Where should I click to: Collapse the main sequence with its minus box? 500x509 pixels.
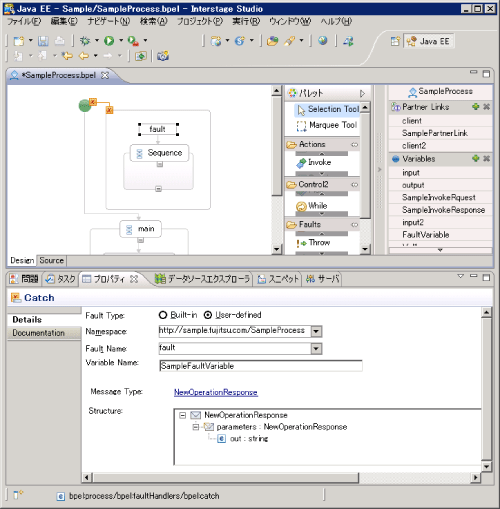pos(141,240)
